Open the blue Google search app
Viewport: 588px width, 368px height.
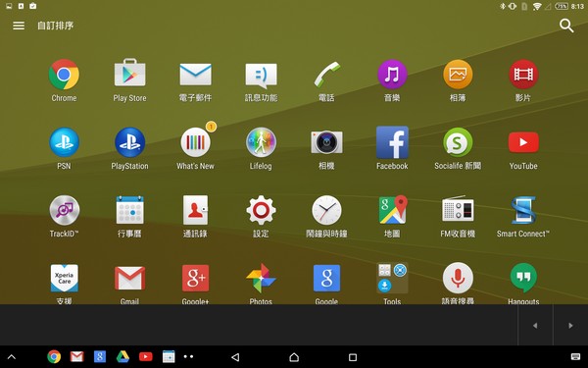pos(326,279)
